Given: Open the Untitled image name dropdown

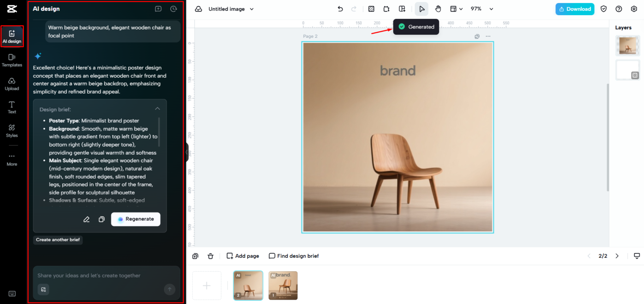Looking at the screenshot, I should pyautogui.click(x=252, y=9).
